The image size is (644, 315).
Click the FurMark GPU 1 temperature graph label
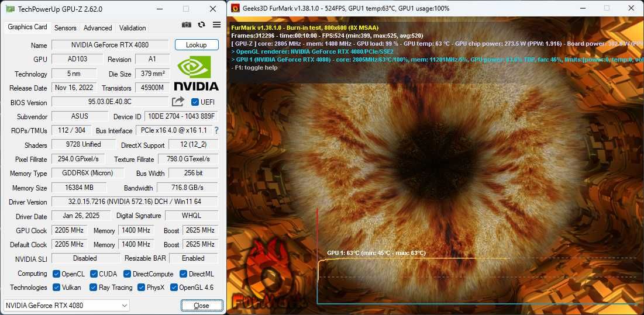[x=376, y=252]
